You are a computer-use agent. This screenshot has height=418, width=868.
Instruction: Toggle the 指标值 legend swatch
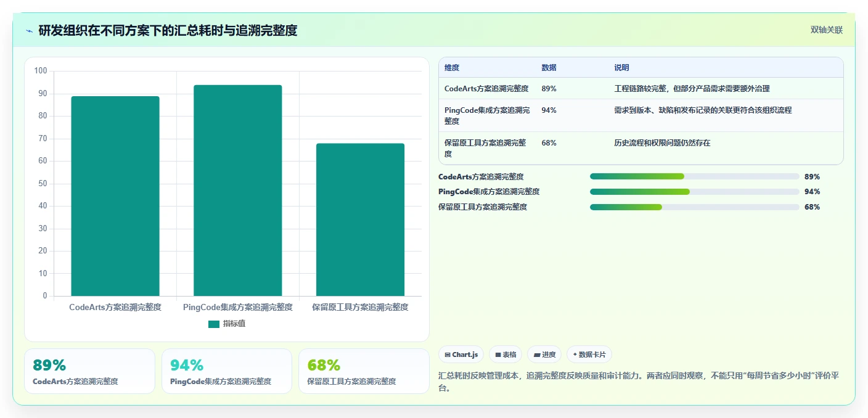[x=214, y=324]
